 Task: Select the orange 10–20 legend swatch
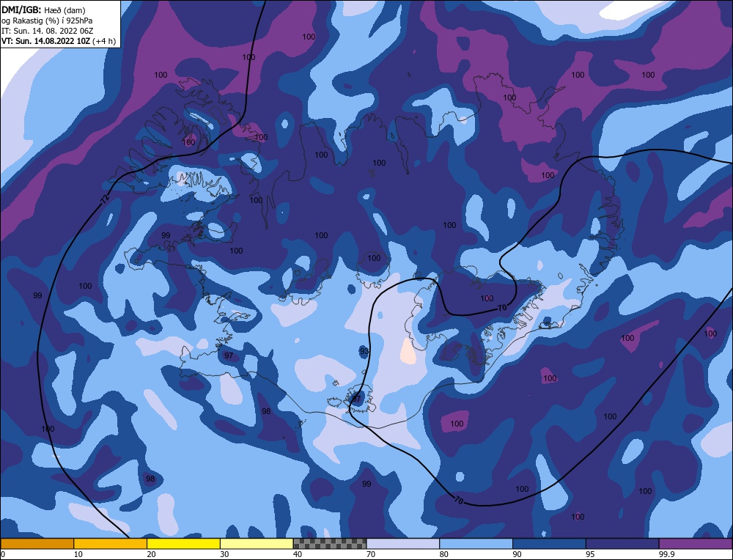click(x=111, y=544)
